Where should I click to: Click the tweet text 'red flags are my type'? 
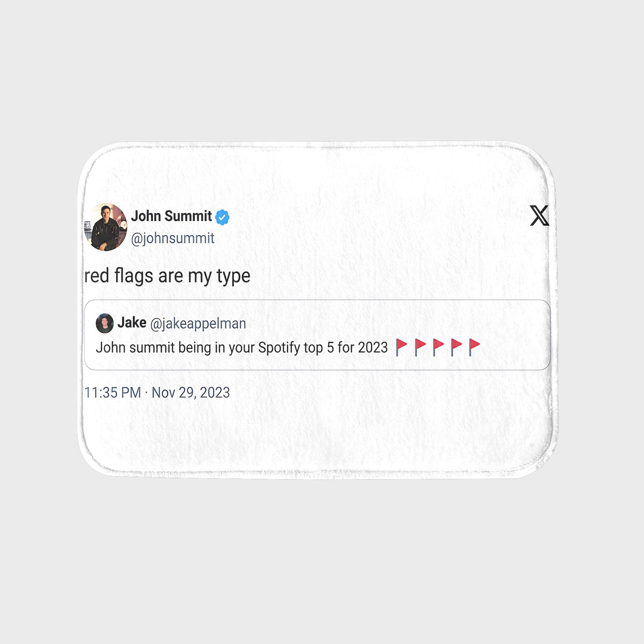(x=167, y=276)
